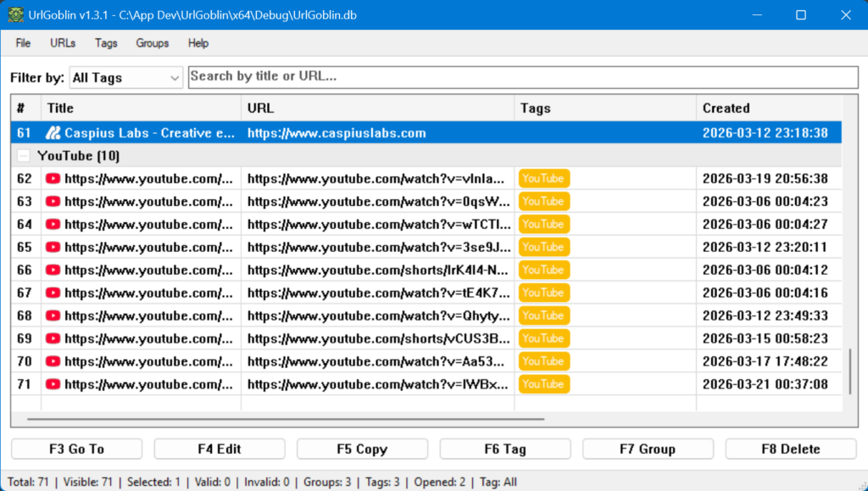
Task: Click the F5 Copy button
Action: click(x=362, y=449)
